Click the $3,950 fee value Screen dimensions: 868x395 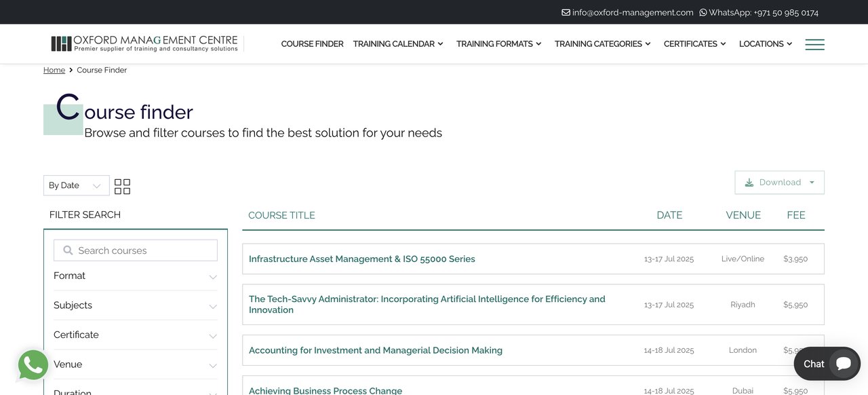795,259
